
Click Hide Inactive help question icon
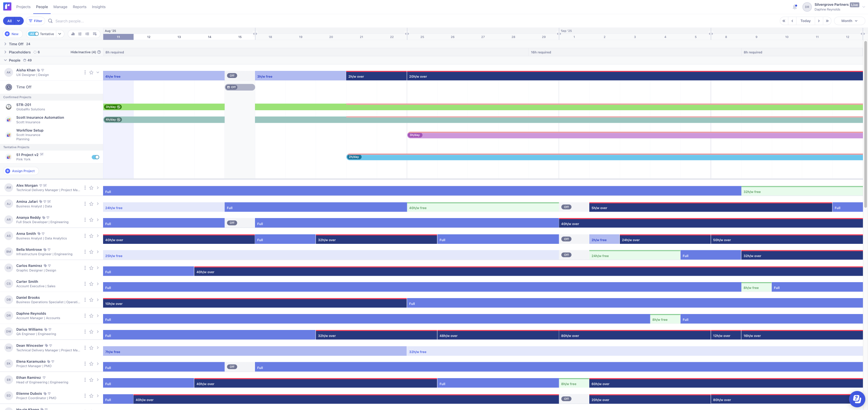click(x=99, y=52)
